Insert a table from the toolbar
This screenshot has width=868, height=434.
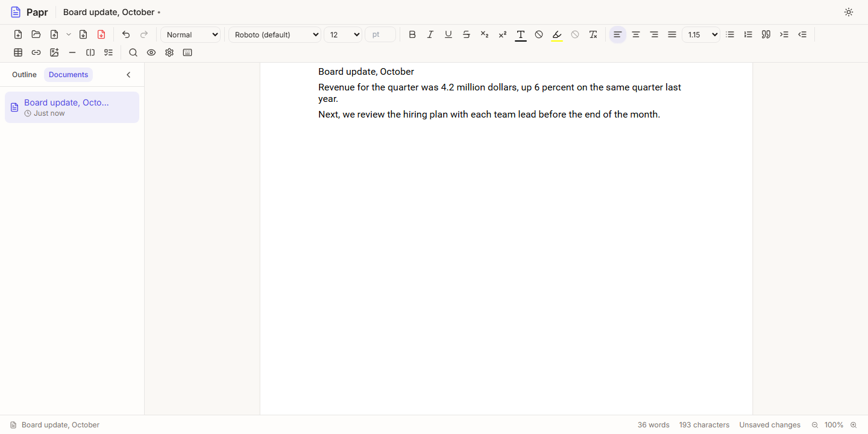[18, 52]
